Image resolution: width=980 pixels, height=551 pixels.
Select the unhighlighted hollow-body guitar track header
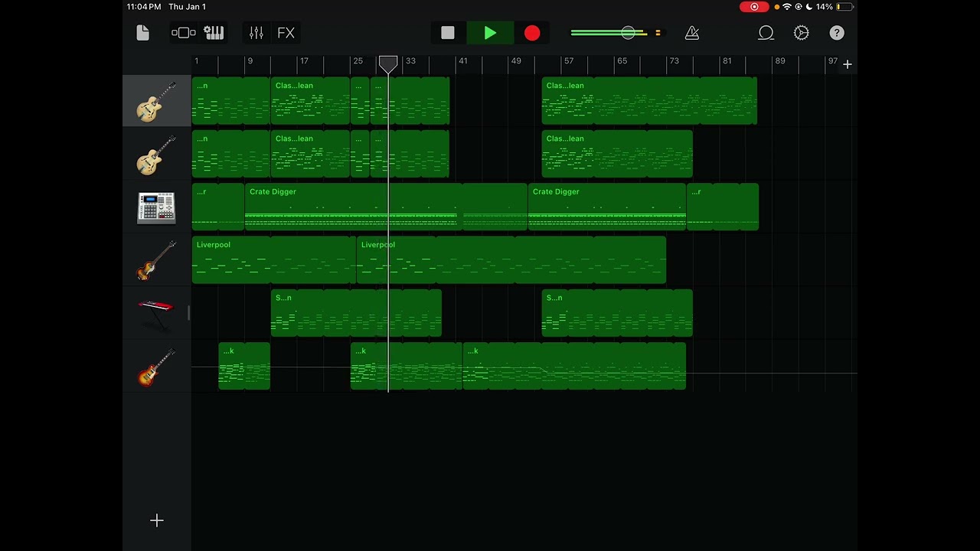tap(157, 154)
